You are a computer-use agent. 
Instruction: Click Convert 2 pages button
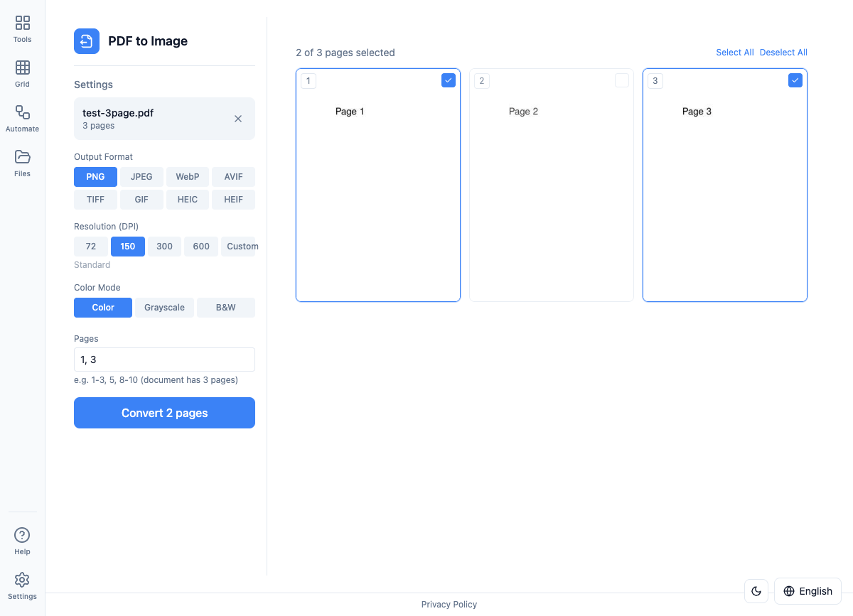164,413
